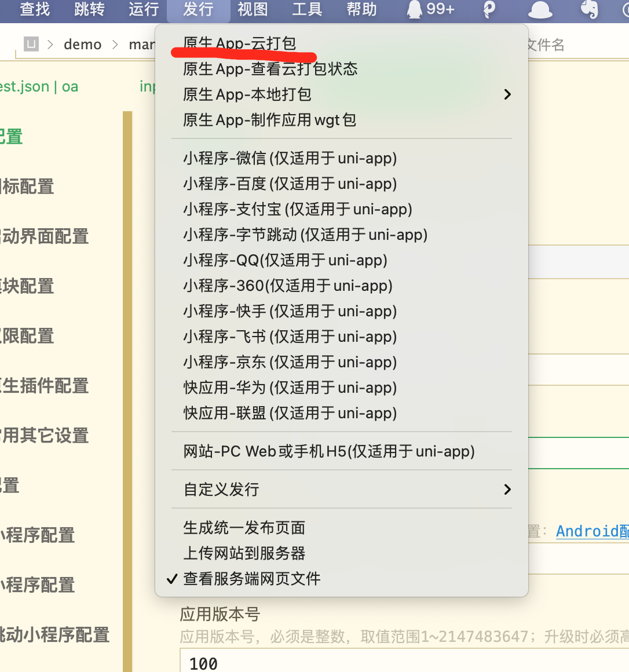Open the Android配置 link
Viewport: 629px width, 672px height.
(x=592, y=531)
